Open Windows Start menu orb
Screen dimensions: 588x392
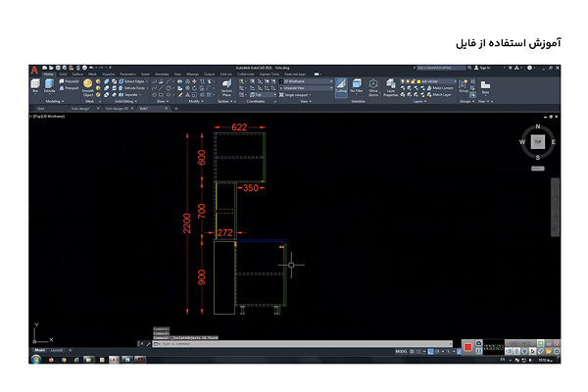(36, 360)
